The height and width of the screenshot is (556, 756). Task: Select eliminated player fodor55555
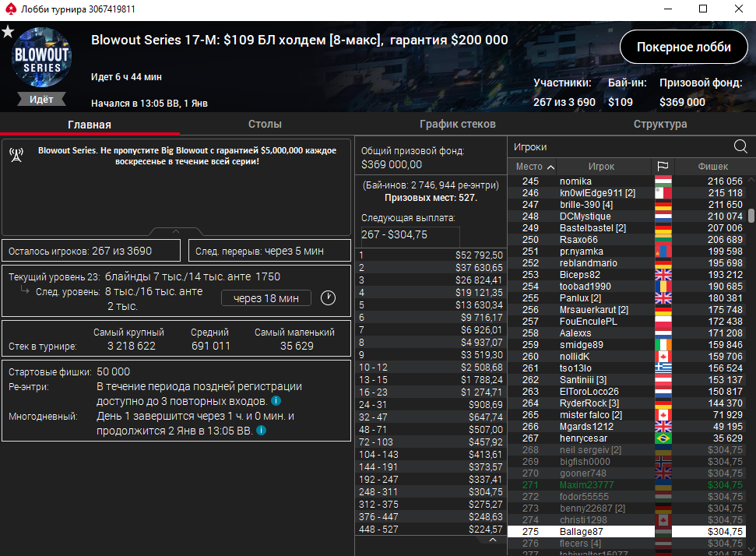pyautogui.click(x=627, y=497)
